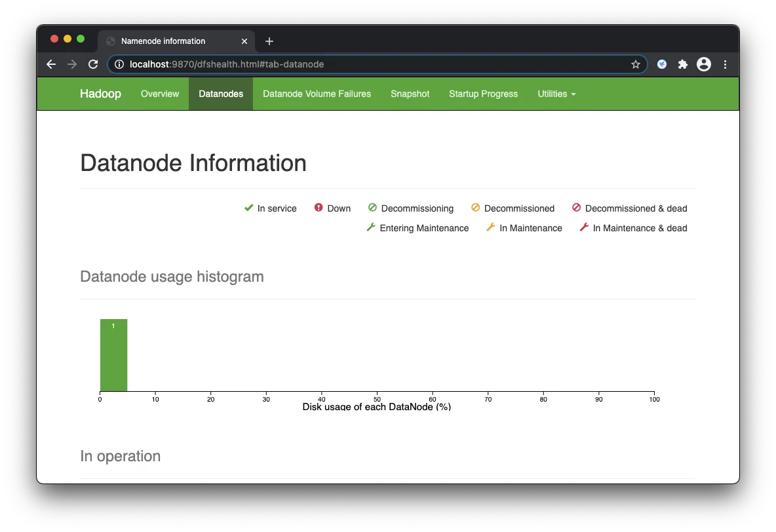This screenshot has height=532, width=776.
Task: Click the green In service checkmark icon
Action: (x=248, y=208)
